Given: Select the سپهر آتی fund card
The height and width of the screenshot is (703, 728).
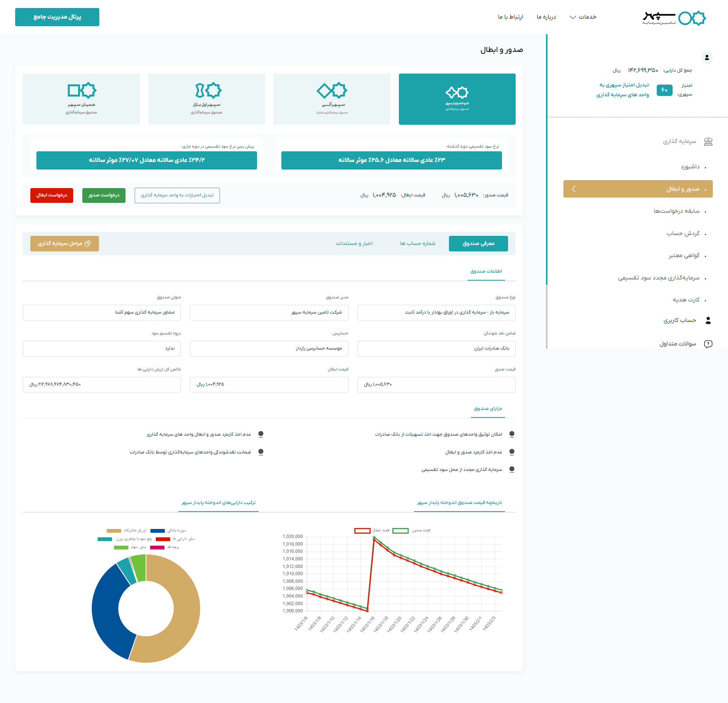Looking at the screenshot, I should [332, 99].
